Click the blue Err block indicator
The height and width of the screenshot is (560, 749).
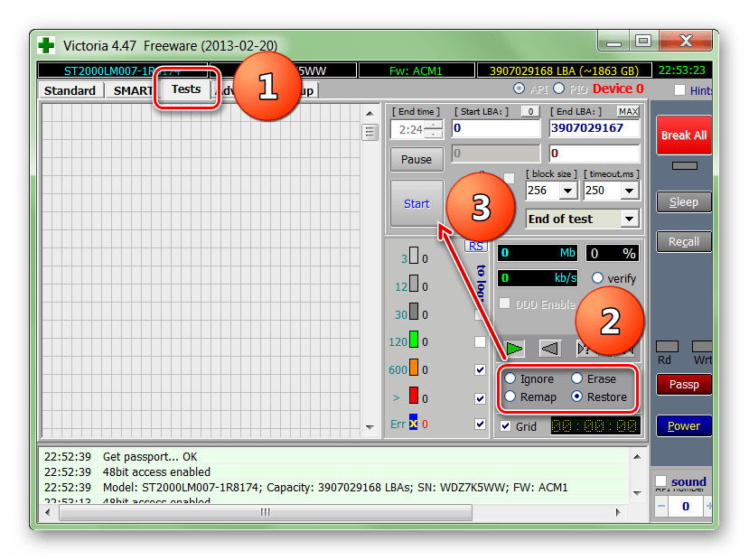point(413,423)
